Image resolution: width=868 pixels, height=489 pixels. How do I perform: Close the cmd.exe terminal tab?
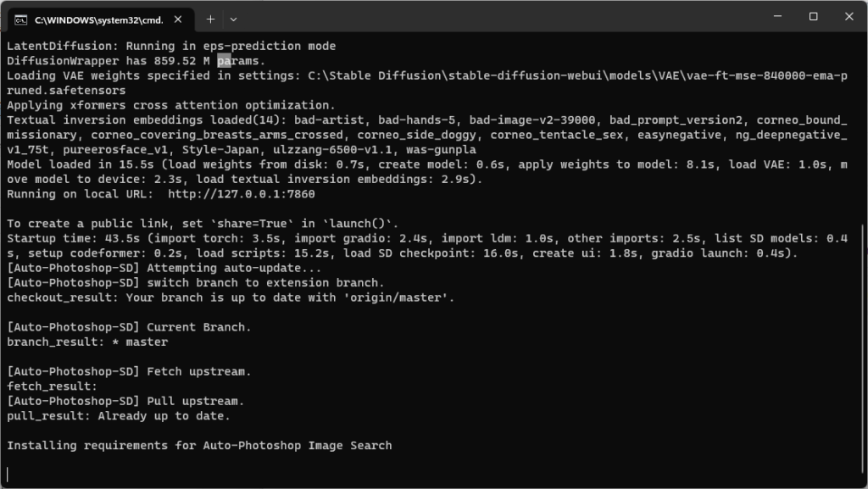[x=178, y=19]
